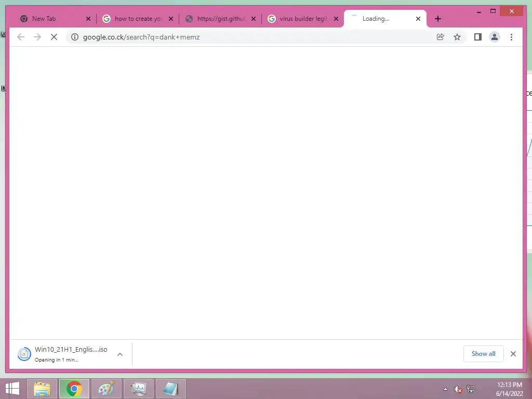Show hidden system tray icons
The height and width of the screenshot is (399, 532).
[445, 389]
